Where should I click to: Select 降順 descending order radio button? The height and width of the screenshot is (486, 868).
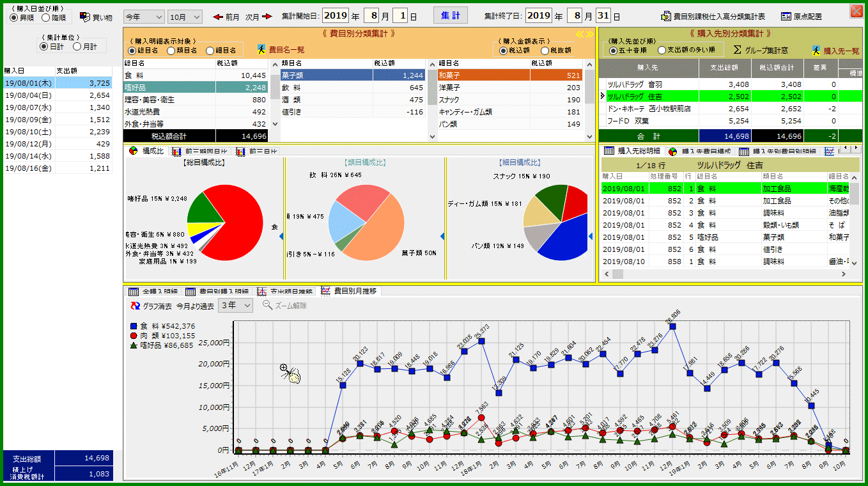coord(46,18)
